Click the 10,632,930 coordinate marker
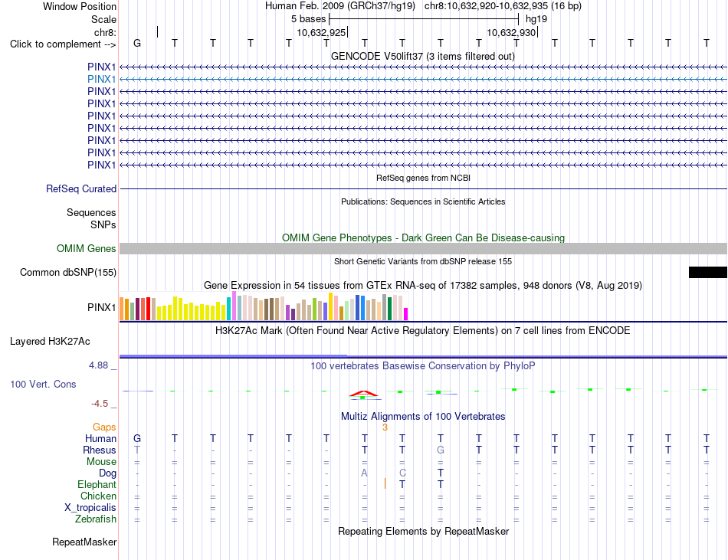Image resolution: width=728 pixels, height=560 pixels. click(511, 32)
